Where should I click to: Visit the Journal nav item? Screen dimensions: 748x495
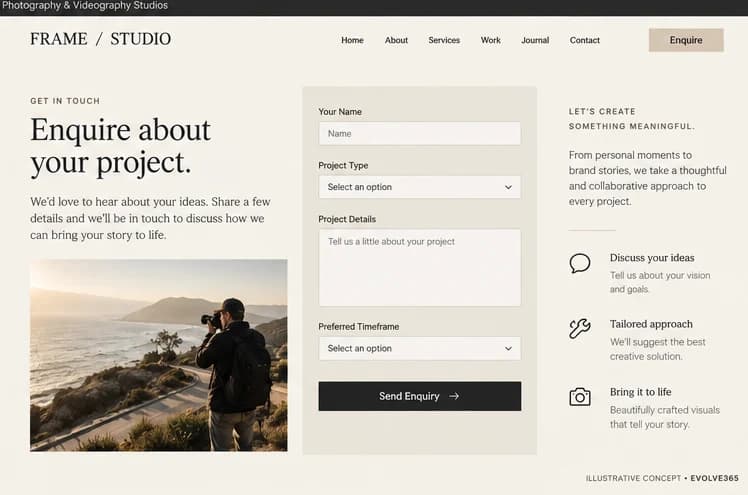535,40
